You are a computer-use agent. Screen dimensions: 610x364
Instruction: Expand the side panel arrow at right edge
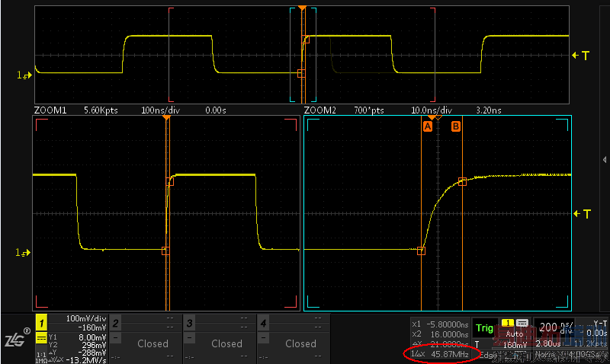pos(605,160)
